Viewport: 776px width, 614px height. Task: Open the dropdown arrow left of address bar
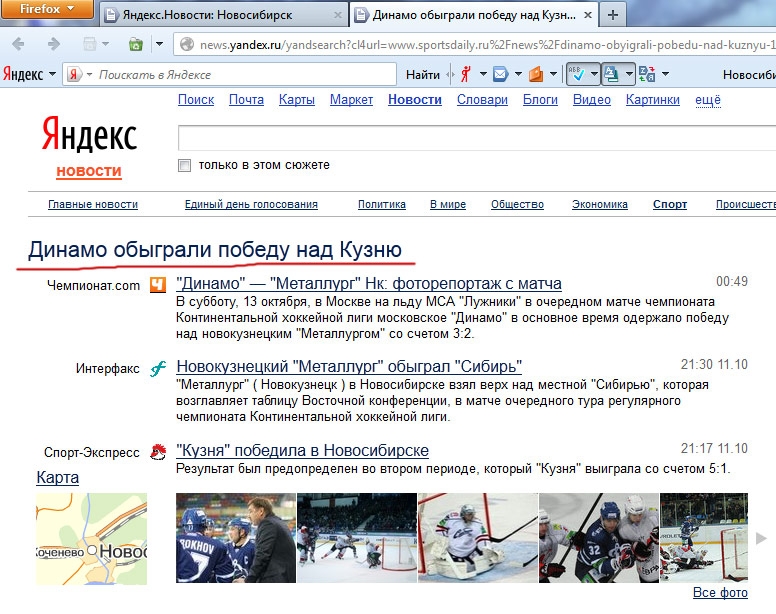159,44
